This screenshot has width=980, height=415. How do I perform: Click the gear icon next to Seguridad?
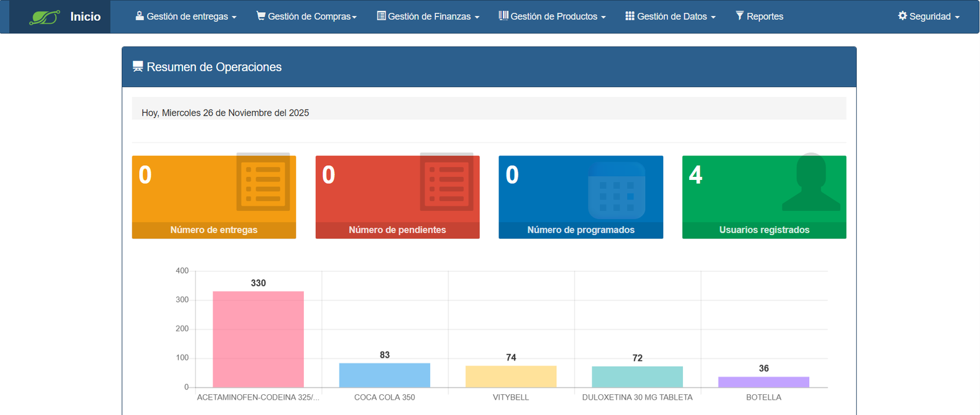(x=902, y=16)
